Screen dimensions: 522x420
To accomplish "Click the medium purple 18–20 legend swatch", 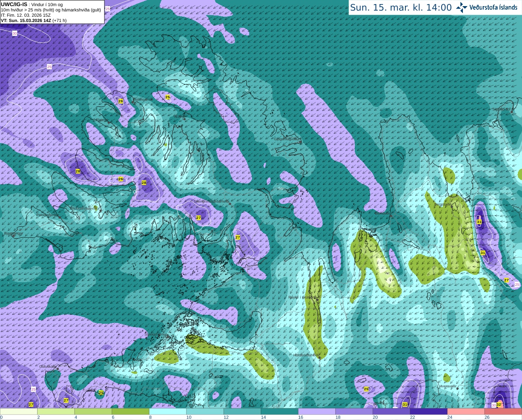I will click(354, 411).
